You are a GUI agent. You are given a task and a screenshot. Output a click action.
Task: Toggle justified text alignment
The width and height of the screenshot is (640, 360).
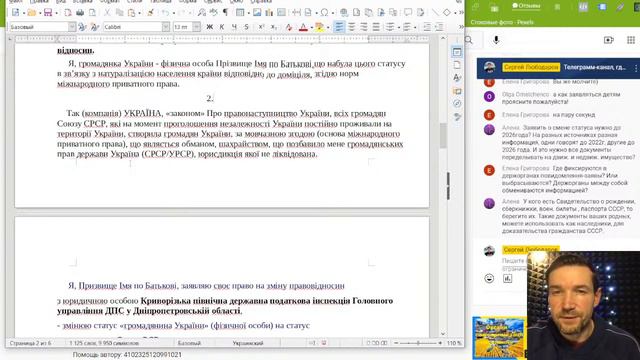376,27
